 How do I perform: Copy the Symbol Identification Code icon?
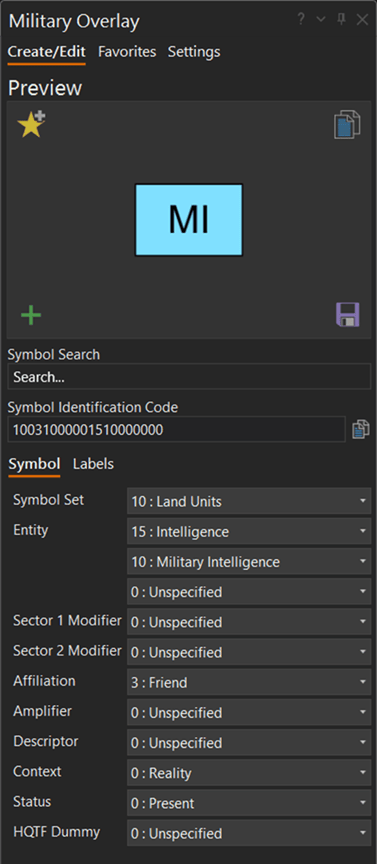(x=360, y=429)
